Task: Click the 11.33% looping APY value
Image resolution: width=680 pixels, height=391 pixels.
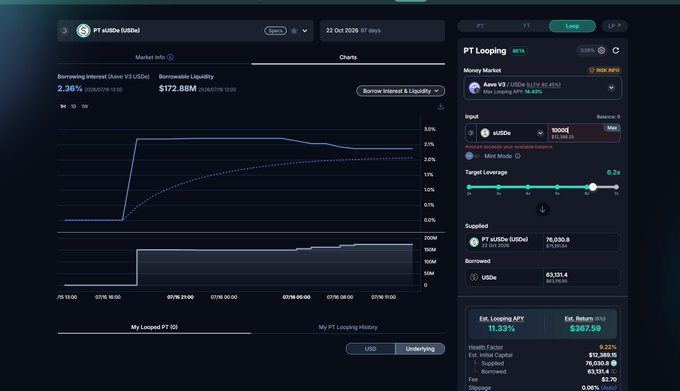Action: [501, 329]
